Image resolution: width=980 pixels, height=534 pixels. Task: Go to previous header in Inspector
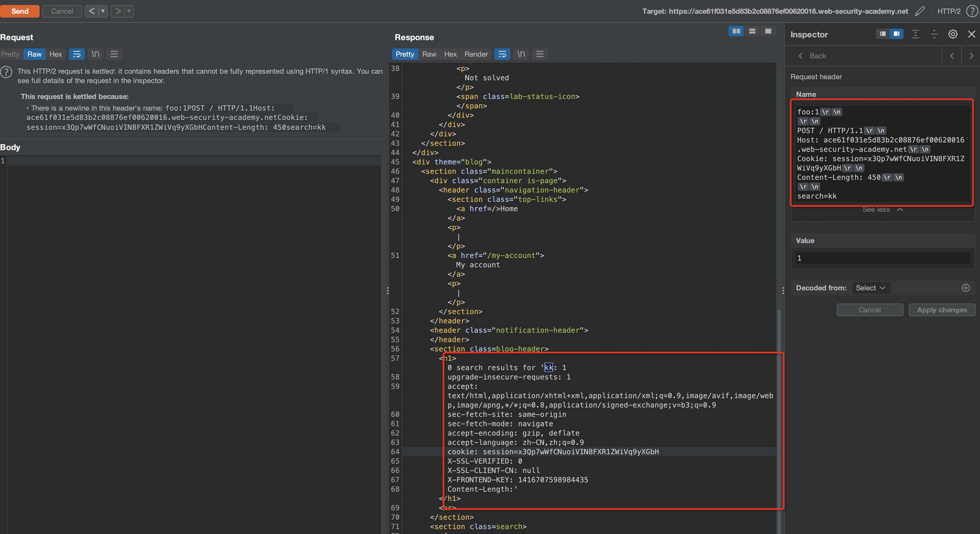pyautogui.click(x=952, y=56)
